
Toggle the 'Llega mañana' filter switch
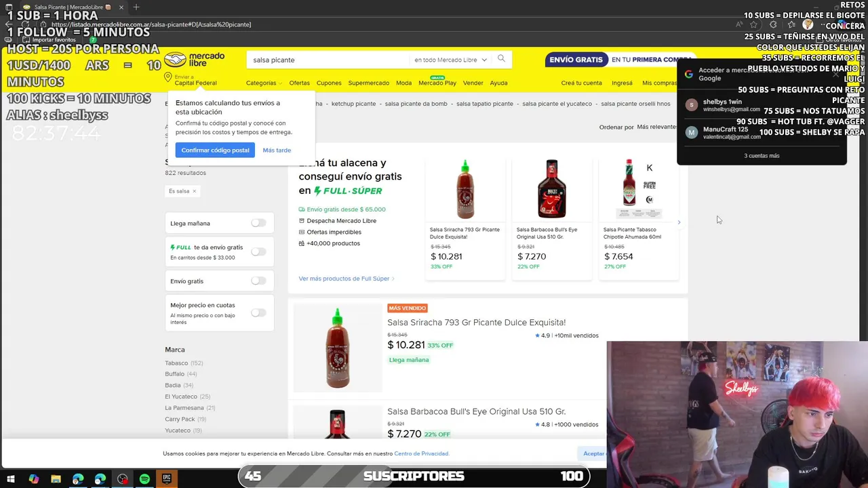(x=258, y=223)
